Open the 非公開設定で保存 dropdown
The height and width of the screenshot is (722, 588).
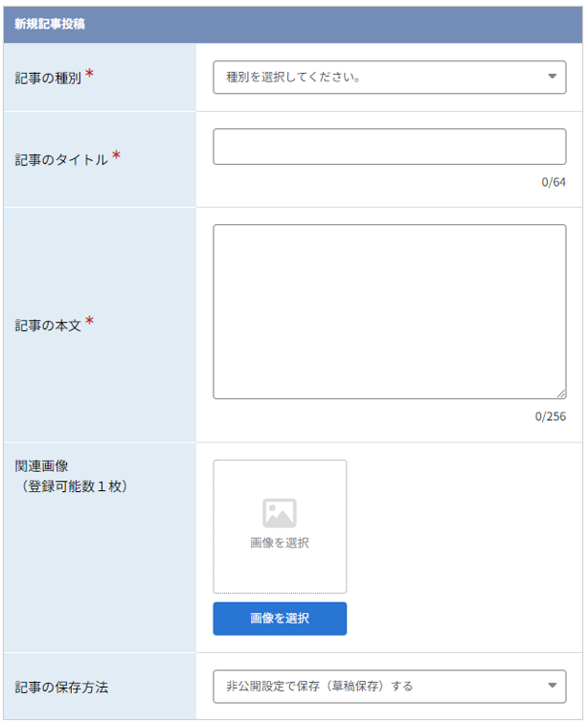[x=390, y=687]
